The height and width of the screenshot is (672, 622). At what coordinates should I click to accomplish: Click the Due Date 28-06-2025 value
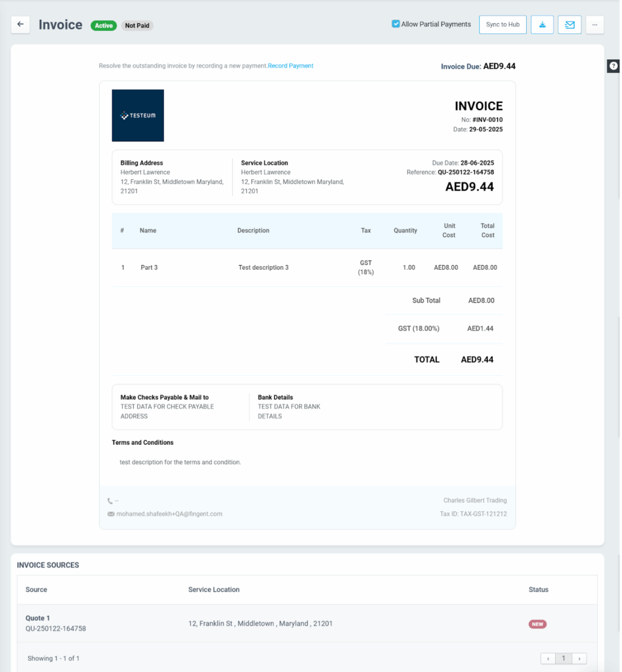click(477, 163)
